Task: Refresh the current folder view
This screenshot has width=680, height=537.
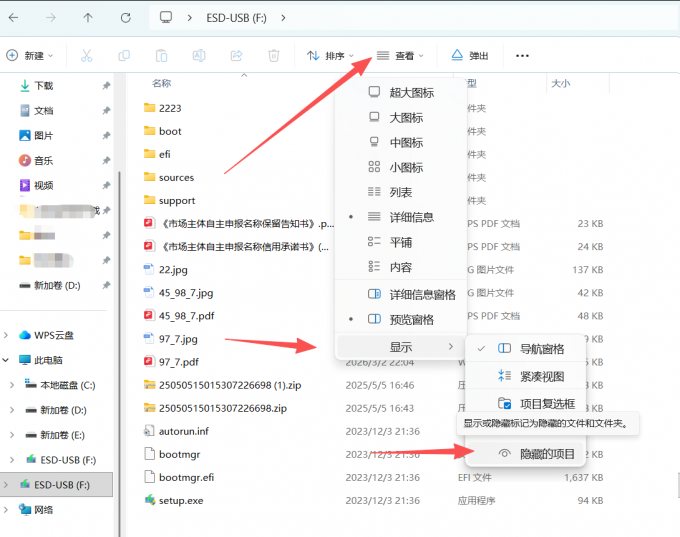Action: (126, 18)
